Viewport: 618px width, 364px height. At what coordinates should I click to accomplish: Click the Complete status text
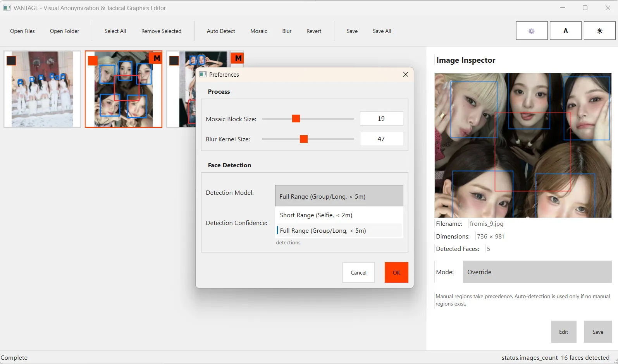pyautogui.click(x=14, y=357)
